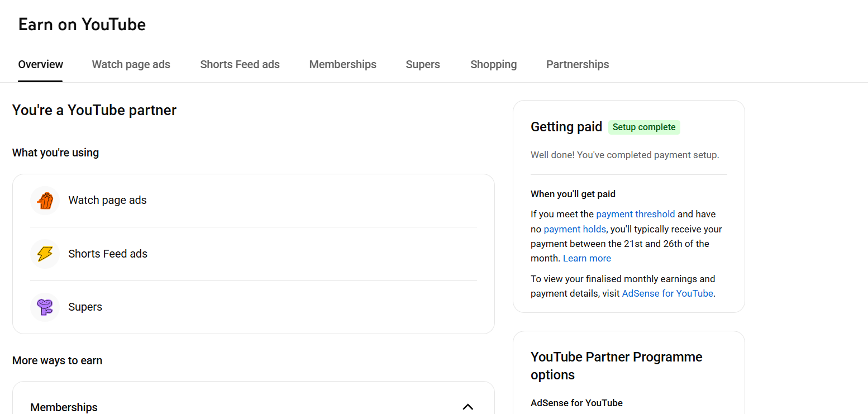
Task: Click the Watch page ads popcorn icon
Action: pos(45,201)
